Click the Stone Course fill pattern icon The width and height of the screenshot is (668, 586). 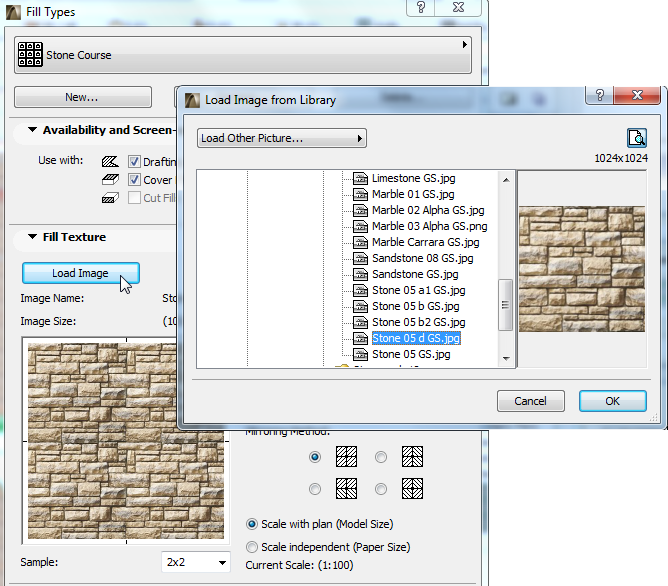tap(30, 55)
